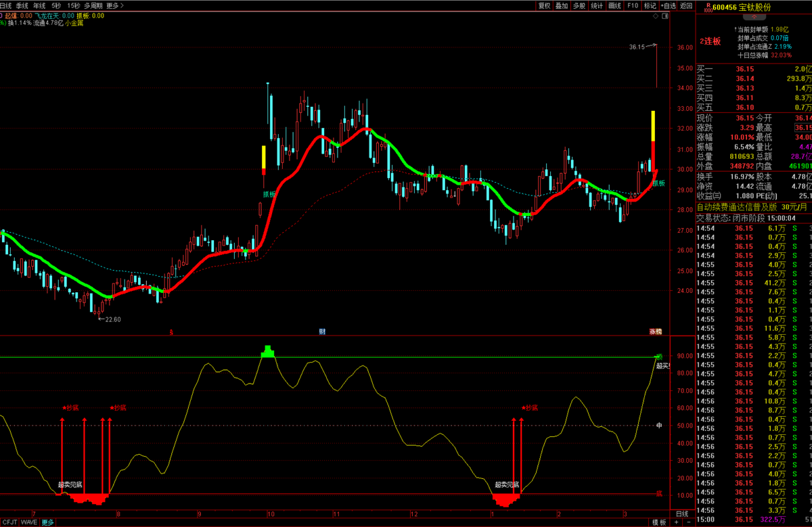Click the 多股 multi-stock button

579,5
